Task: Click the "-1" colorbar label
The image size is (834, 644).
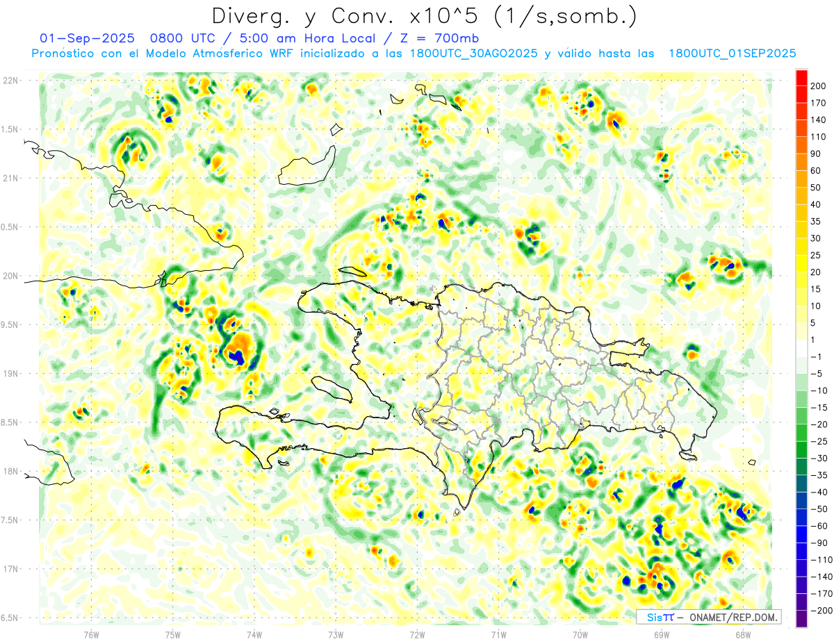Action: 817,357
